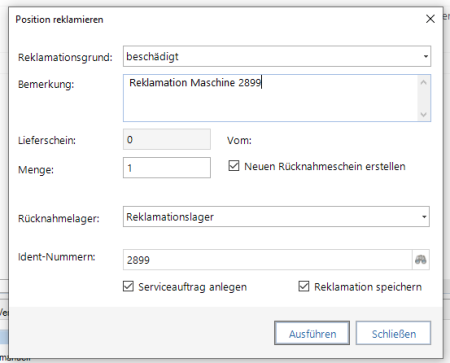Run the complaint with Ausführen button
The height and width of the screenshot is (363, 450).
pyautogui.click(x=312, y=333)
